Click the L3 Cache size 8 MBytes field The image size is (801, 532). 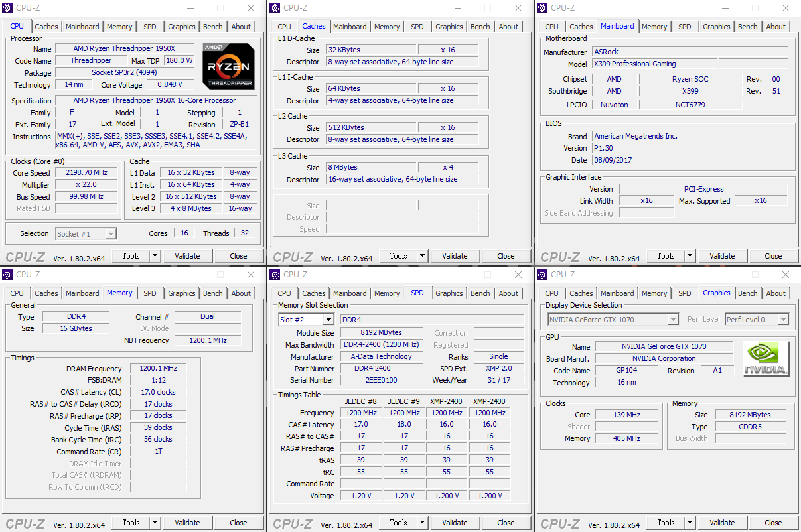[x=371, y=168]
